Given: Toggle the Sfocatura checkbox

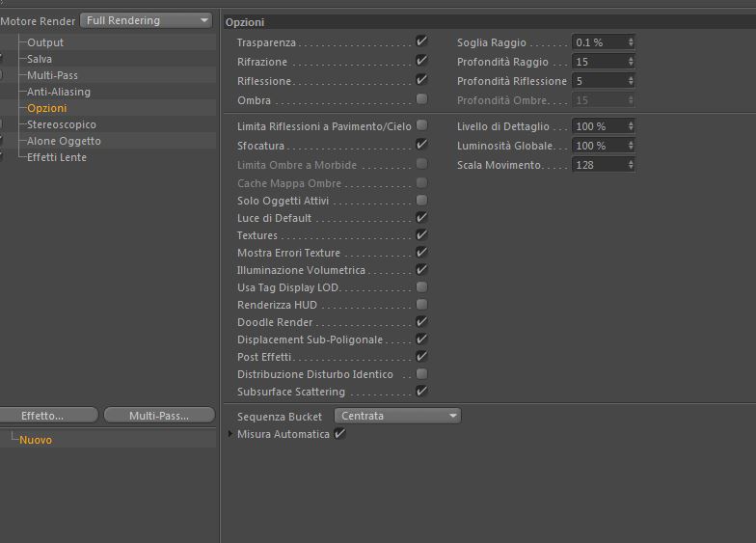Looking at the screenshot, I should coord(421,145).
